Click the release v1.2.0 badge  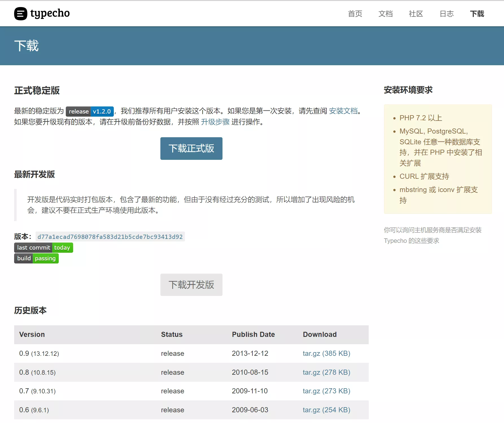[x=90, y=111]
